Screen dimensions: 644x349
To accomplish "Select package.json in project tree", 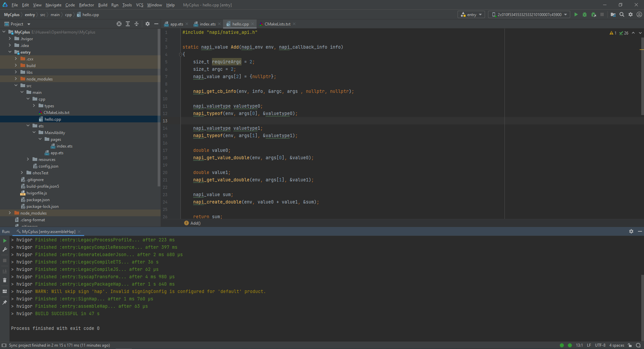I will (38, 199).
